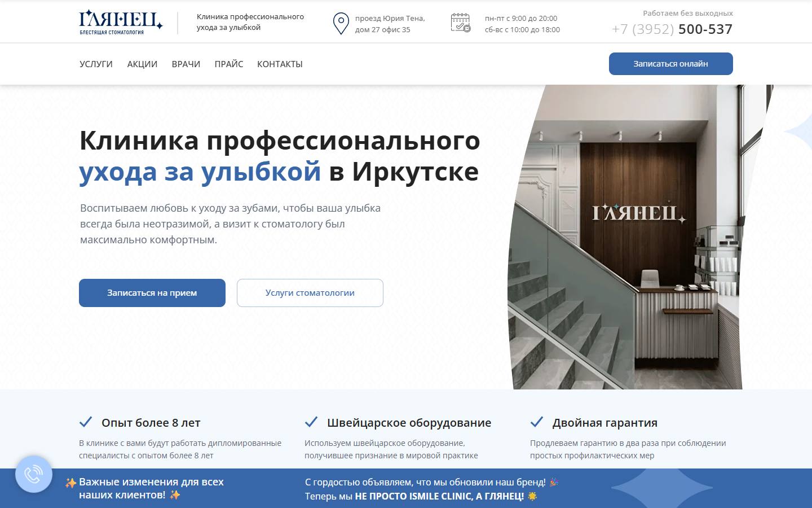Click checkmark beside Швейцарское оборудование
812x508 pixels.
pyautogui.click(x=311, y=422)
